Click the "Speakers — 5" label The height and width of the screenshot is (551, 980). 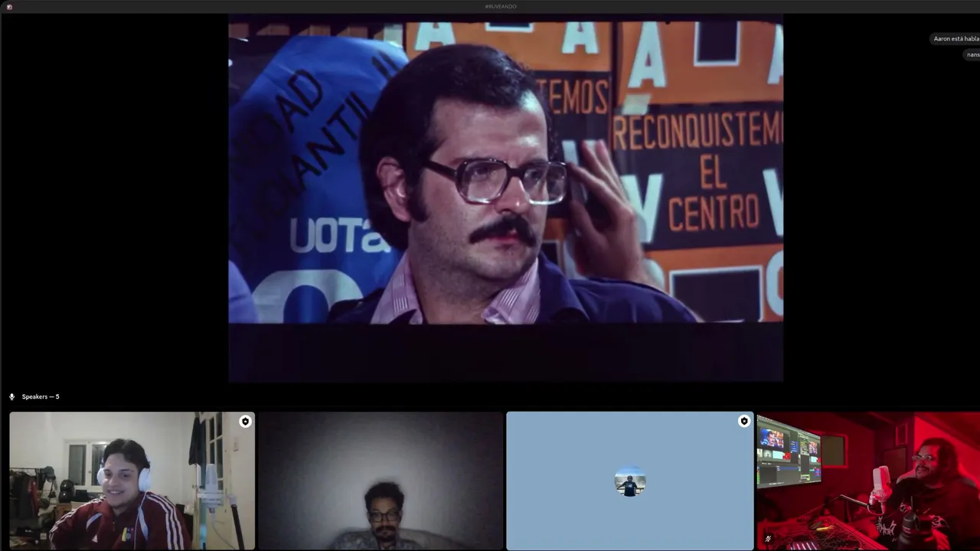click(x=41, y=396)
